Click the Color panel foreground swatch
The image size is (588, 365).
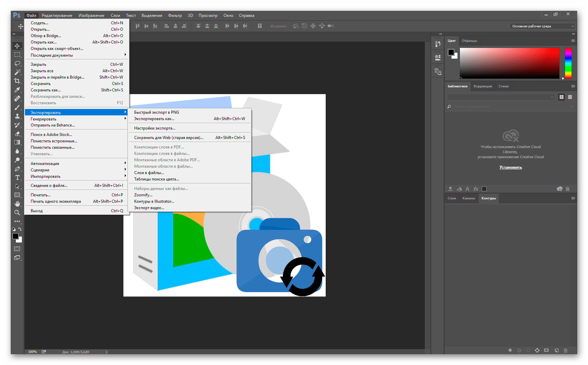click(451, 52)
